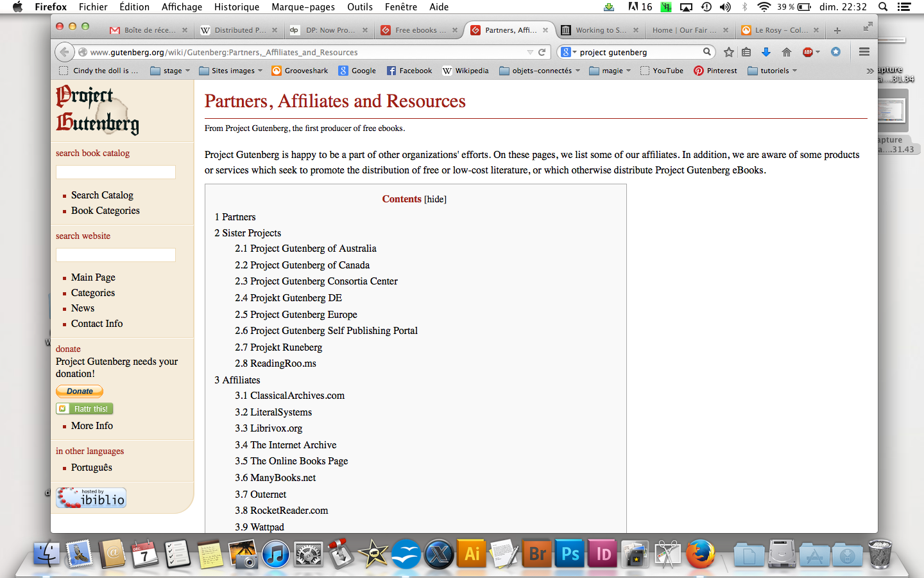Click the Firefox icon in the Dock
Image resolution: width=924 pixels, height=578 pixels.
tap(701, 554)
